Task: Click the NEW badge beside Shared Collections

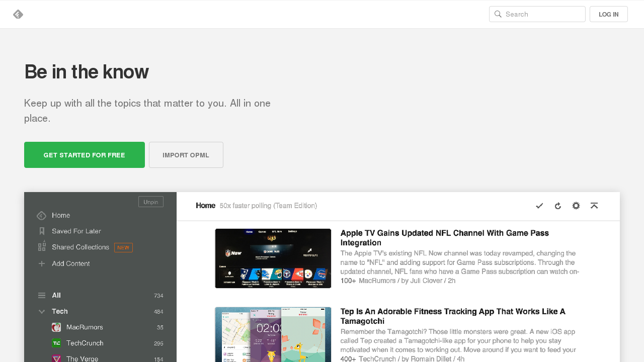Action: [123, 247]
